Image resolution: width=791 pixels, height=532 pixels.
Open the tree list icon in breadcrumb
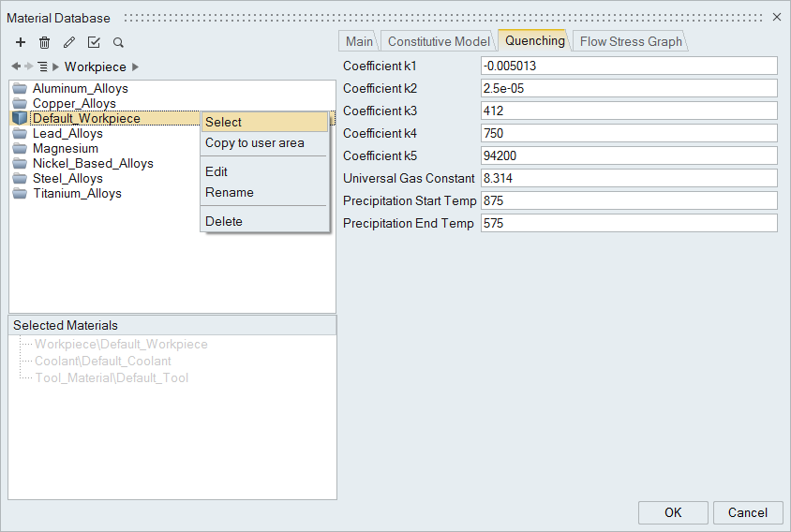coord(42,66)
